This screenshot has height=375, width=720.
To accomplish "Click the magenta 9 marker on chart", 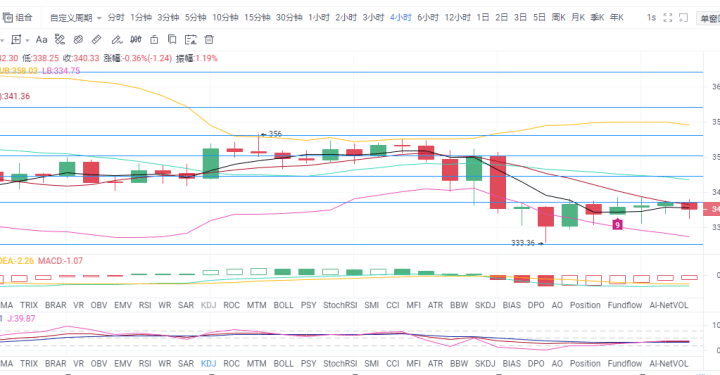I will [618, 224].
